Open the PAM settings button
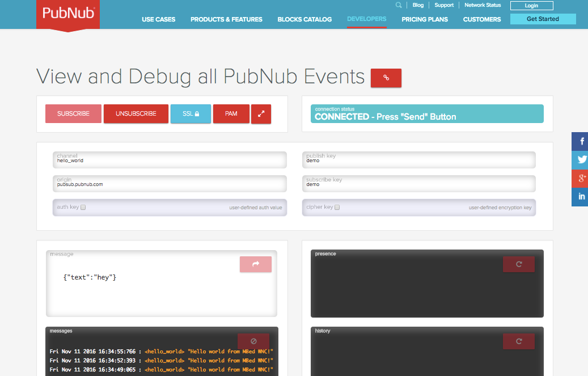 click(231, 113)
